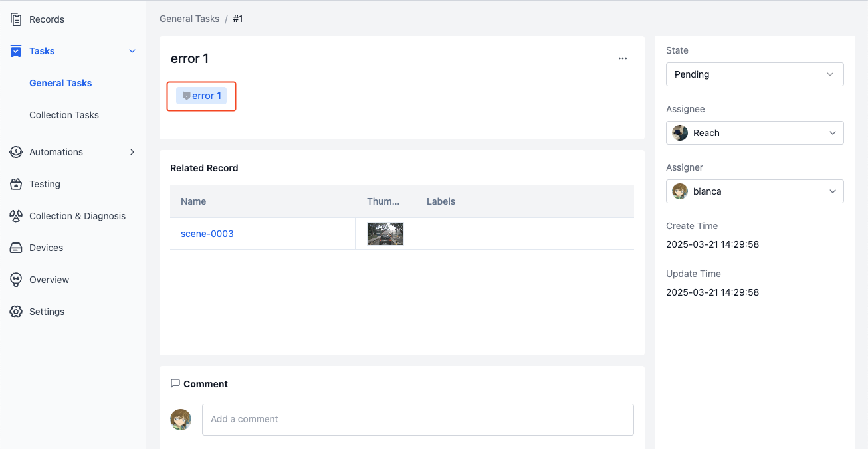Click the Update Time timestamp value
This screenshot has height=449, width=868.
[x=712, y=292]
